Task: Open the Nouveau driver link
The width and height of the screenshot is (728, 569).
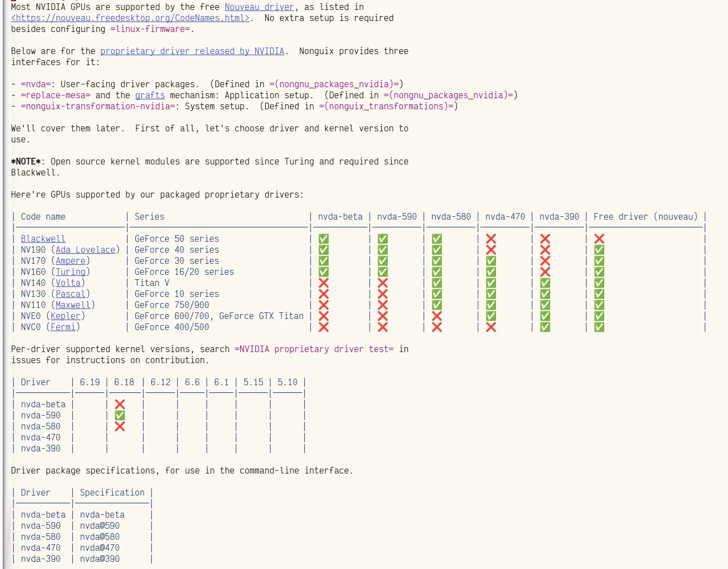Action: click(259, 7)
